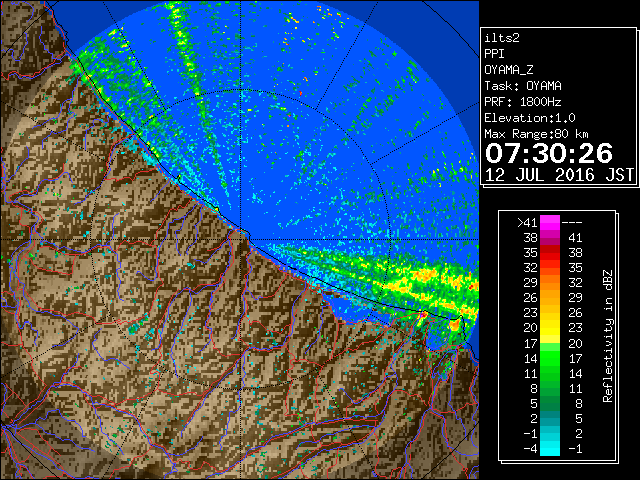
Task: Click the "Reflectivity in dBZ" legend title
Action: pos(608,336)
